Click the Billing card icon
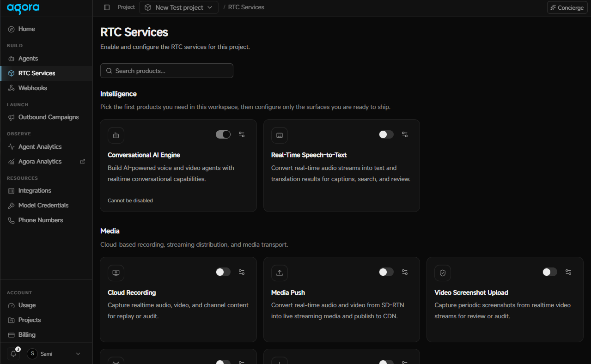This screenshot has width=591, height=364. pyautogui.click(x=12, y=335)
